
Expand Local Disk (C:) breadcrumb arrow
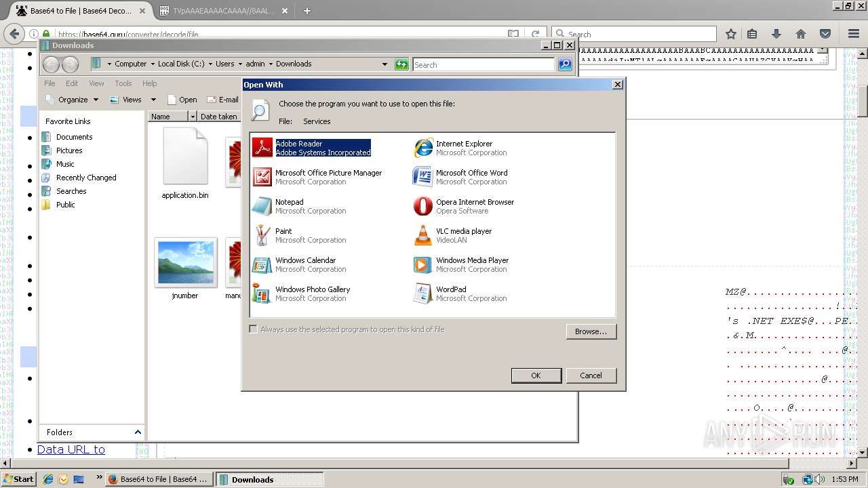click(210, 64)
